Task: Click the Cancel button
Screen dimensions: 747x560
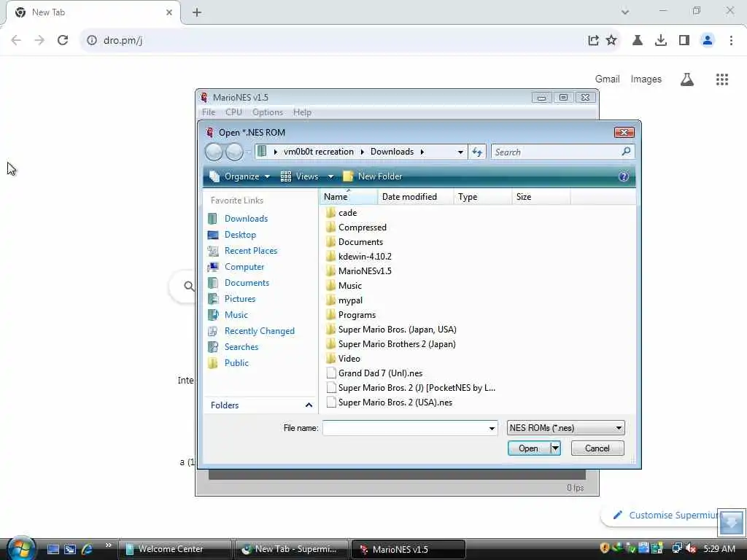Action: coord(597,448)
